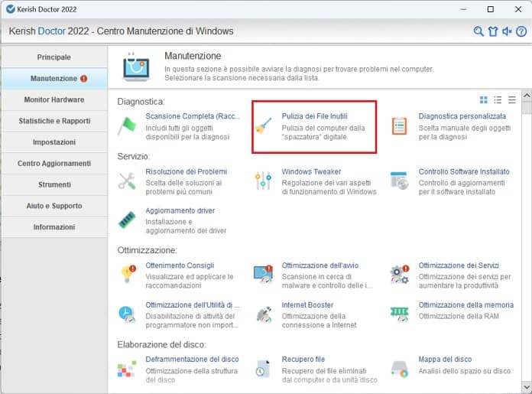Open the Principale tab
The image size is (532, 394).
(54, 57)
